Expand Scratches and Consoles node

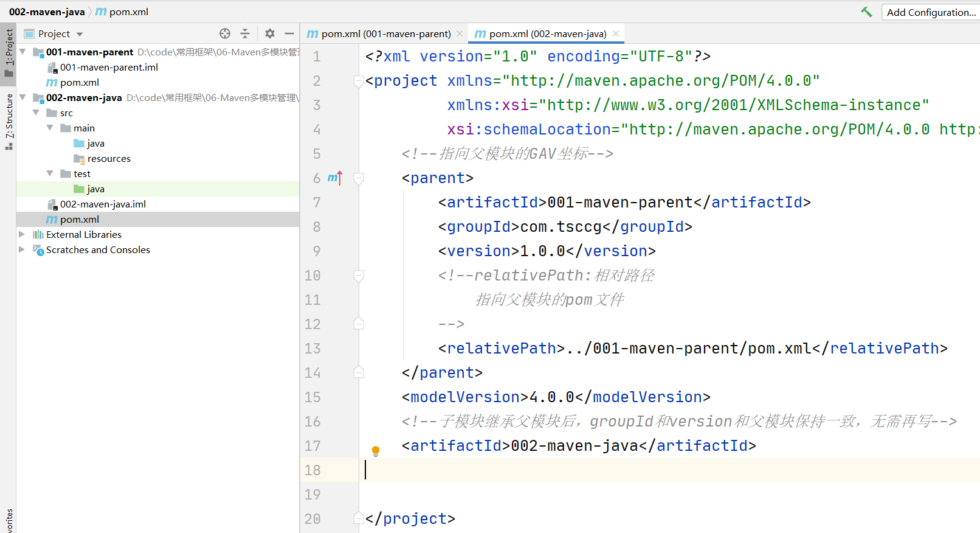point(22,249)
